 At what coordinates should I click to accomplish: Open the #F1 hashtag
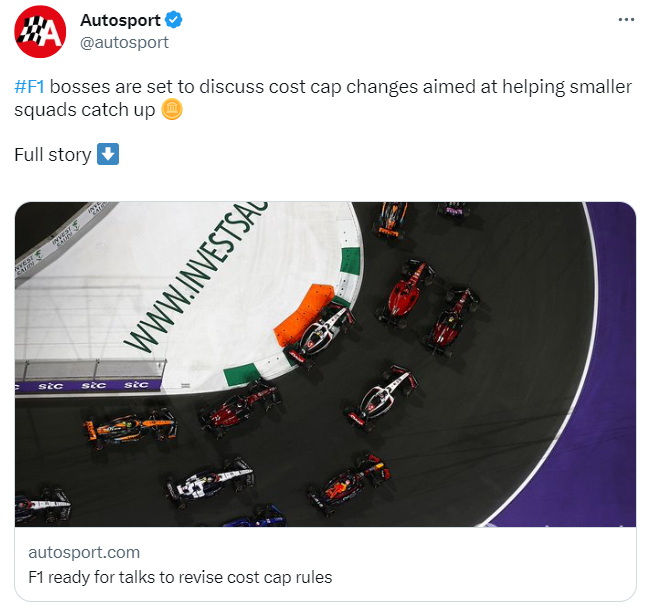29,87
